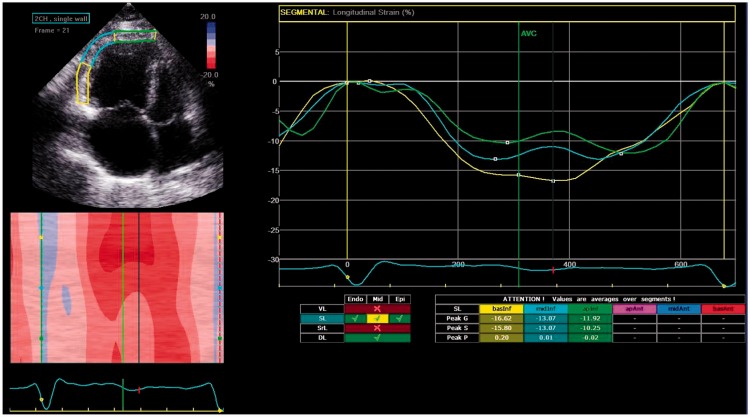
Task: Click Peak P value 0.01
Action: tap(546, 338)
